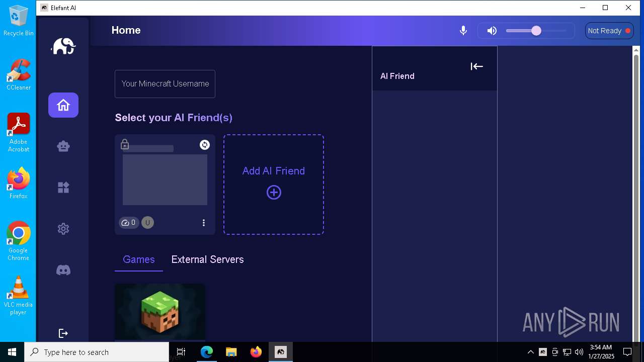Open VLC media player desktop shortcut
644x362 pixels.
tap(19, 296)
